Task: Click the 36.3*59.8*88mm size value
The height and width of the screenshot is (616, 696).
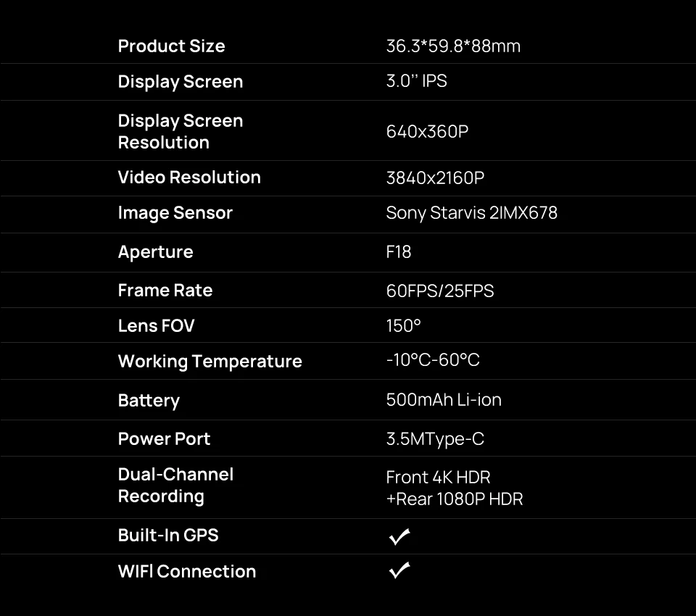Action: pos(453,46)
